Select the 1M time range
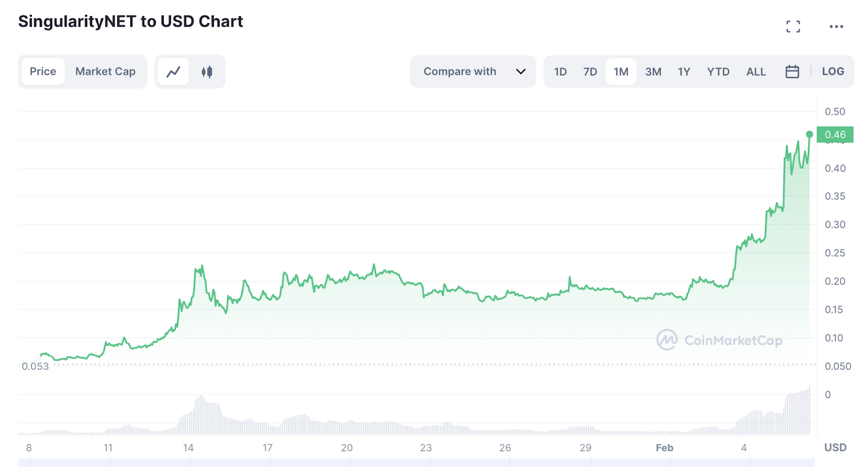The width and height of the screenshot is (868, 467). click(x=621, y=72)
